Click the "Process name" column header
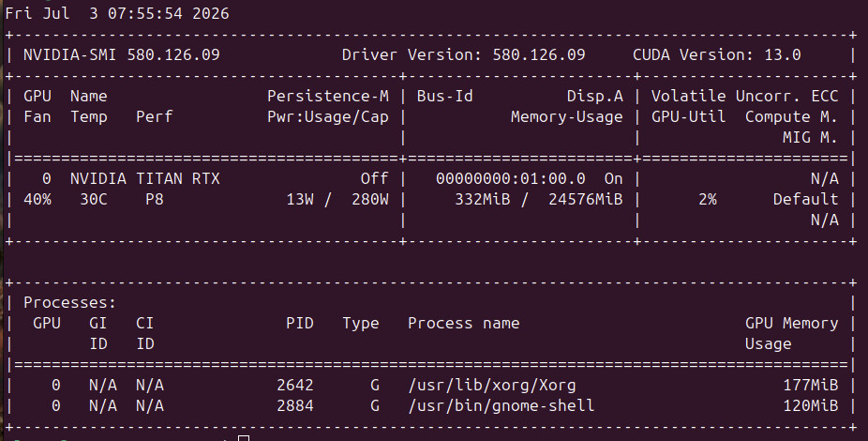868x441 pixels. click(x=463, y=324)
